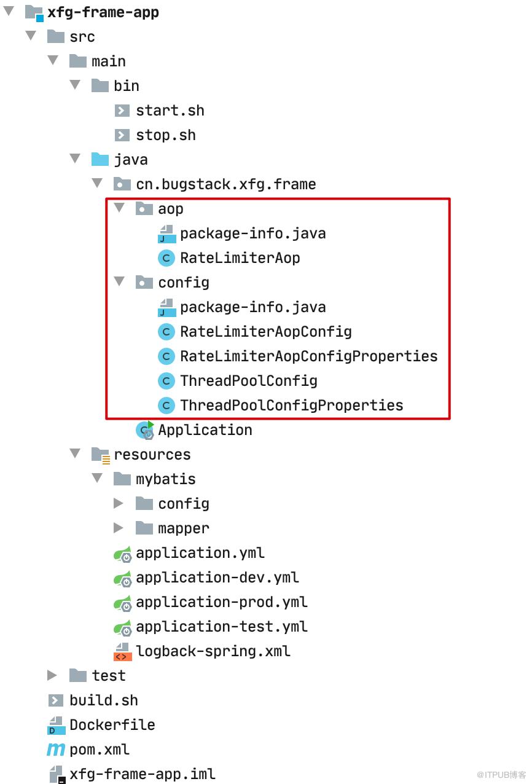Expand the test folder arrow
The width and height of the screenshot is (532, 784).
tap(53, 675)
